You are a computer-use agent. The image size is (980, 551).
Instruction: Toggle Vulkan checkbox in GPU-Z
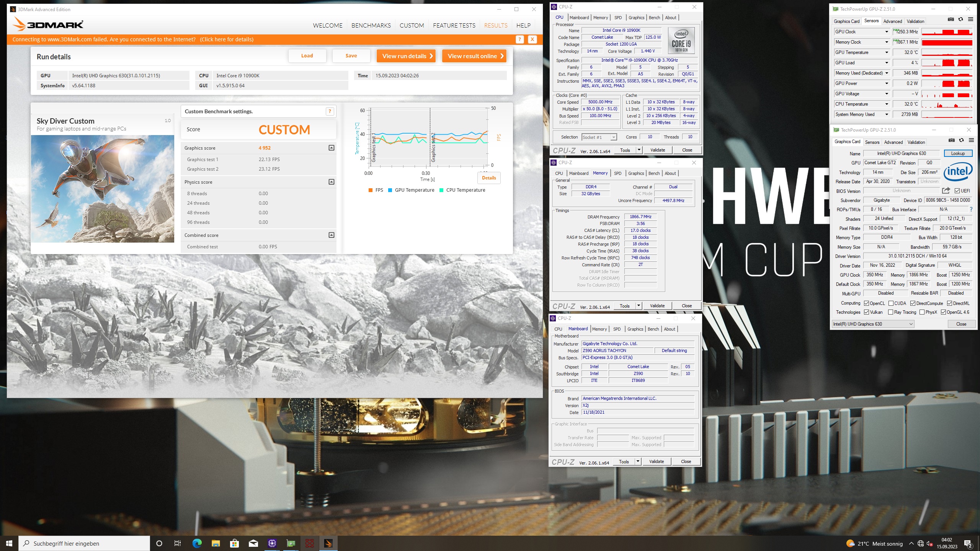point(866,312)
